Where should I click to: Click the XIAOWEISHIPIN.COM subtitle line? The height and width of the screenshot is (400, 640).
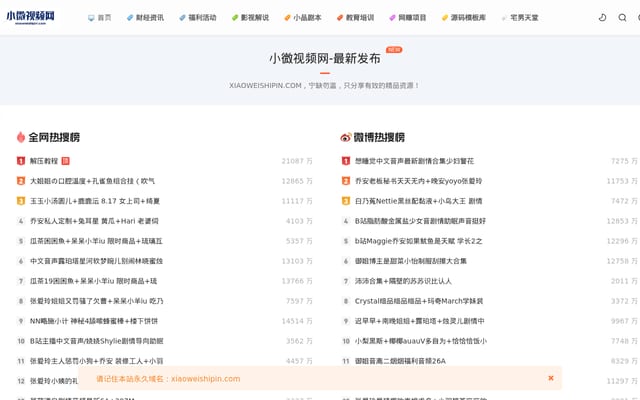pos(324,85)
